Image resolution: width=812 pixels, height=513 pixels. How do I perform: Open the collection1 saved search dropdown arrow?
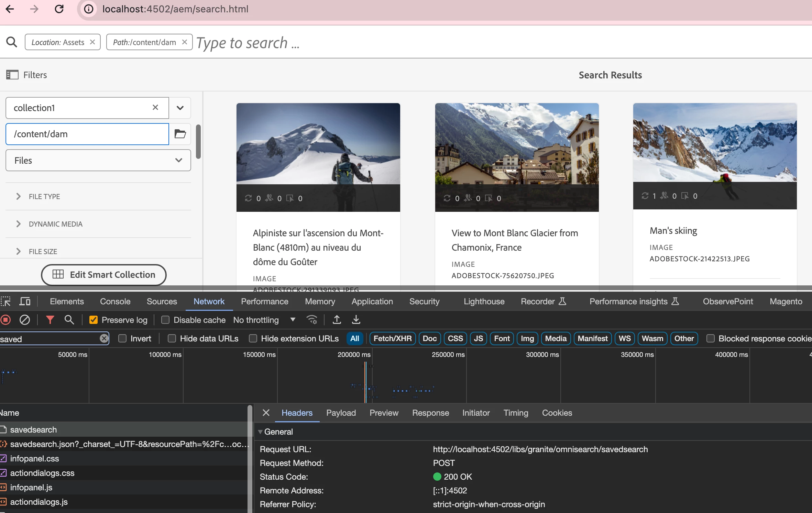180,108
